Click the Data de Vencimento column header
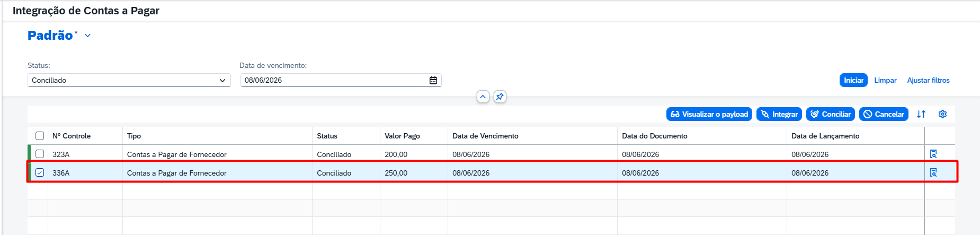 [532, 136]
